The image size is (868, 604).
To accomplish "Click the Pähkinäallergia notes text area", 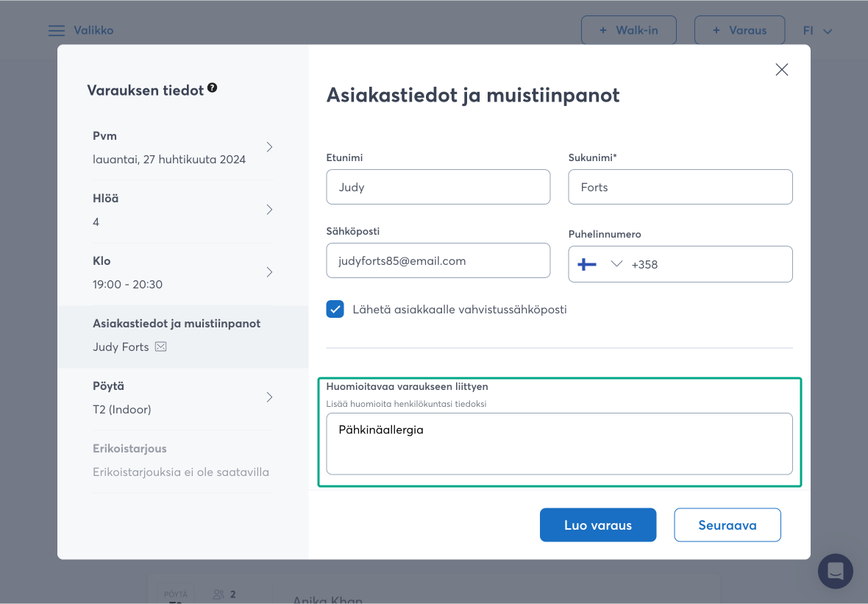I will 559,444.
